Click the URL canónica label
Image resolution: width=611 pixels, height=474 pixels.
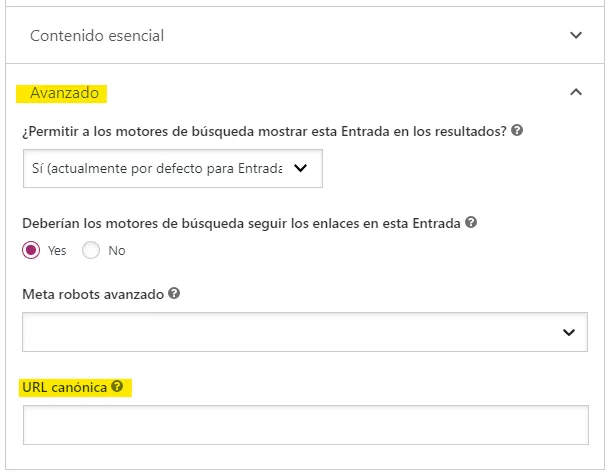pyautogui.click(x=64, y=387)
